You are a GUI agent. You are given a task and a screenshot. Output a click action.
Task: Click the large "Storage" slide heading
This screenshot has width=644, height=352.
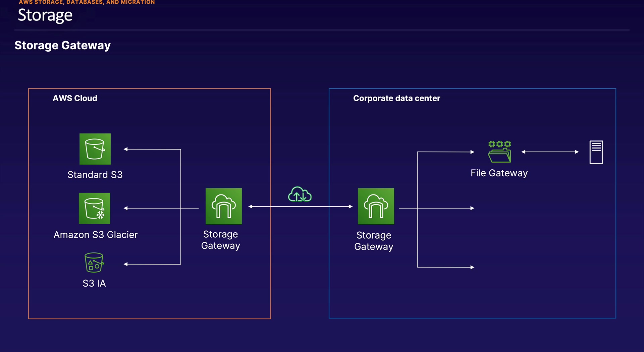45,15
